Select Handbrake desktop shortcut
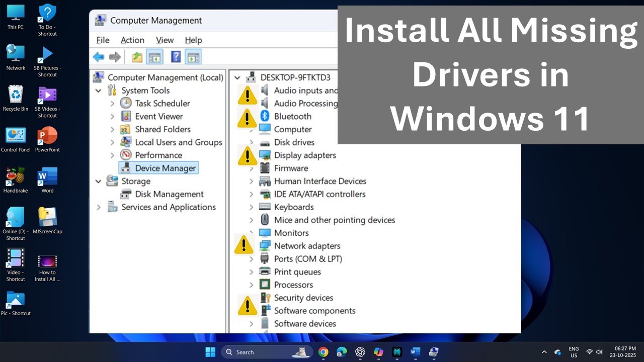 [x=16, y=180]
